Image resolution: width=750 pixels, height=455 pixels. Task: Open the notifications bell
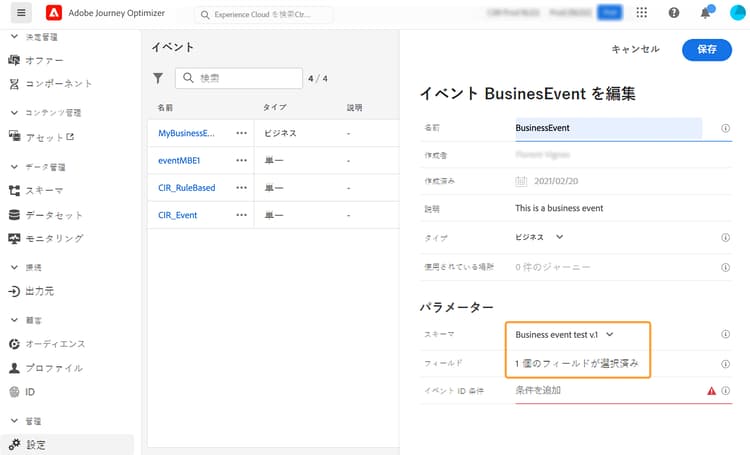point(706,13)
